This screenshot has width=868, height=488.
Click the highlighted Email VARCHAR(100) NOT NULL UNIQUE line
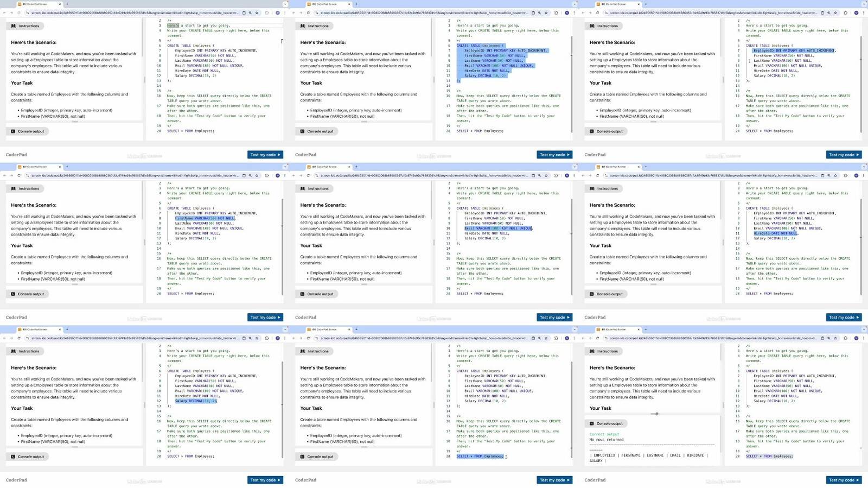pos(498,229)
